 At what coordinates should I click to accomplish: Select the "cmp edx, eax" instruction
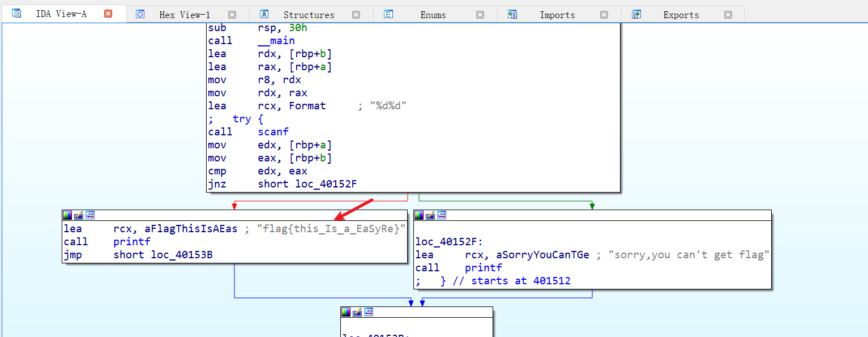point(258,171)
